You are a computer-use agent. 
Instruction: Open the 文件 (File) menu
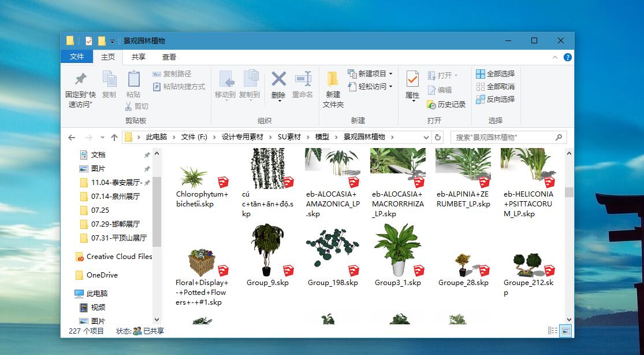point(77,57)
